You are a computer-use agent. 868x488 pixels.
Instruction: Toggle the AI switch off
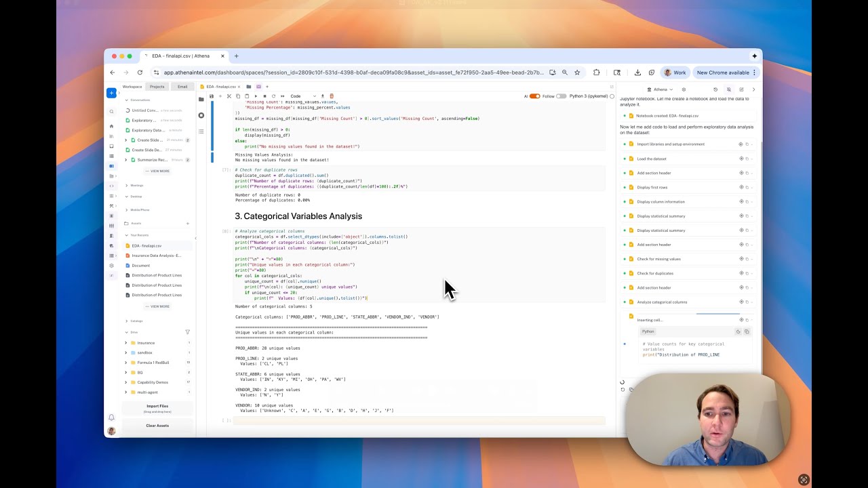tap(534, 96)
